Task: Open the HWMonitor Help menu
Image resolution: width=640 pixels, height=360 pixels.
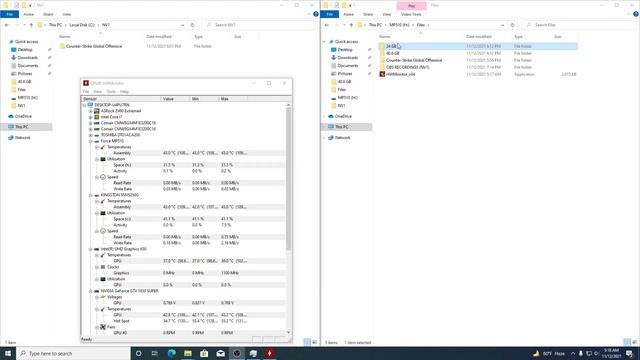Action: pyautogui.click(x=124, y=92)
